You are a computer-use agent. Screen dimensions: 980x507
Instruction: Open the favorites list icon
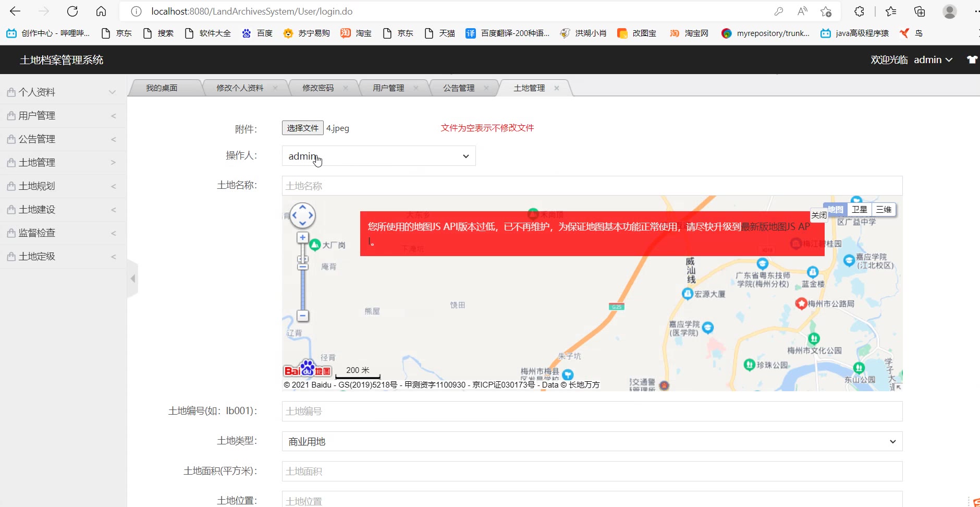(x=891, y=11)
